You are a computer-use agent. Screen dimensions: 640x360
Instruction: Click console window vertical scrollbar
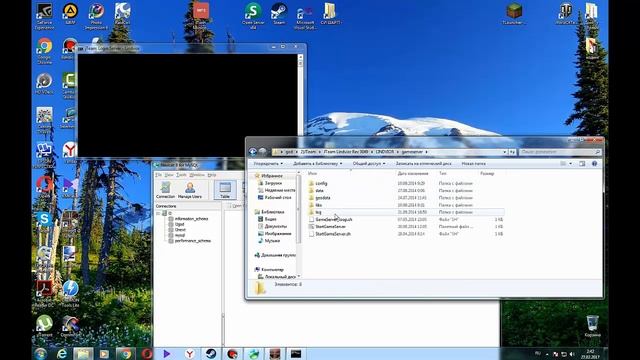(x=300, y=105)
